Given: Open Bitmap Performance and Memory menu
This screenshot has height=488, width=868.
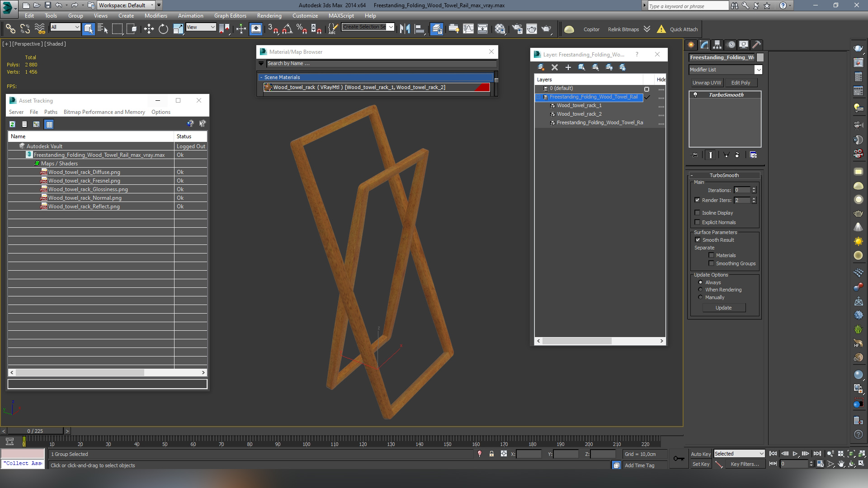Looking at the screenshot, I should [104, 112].
